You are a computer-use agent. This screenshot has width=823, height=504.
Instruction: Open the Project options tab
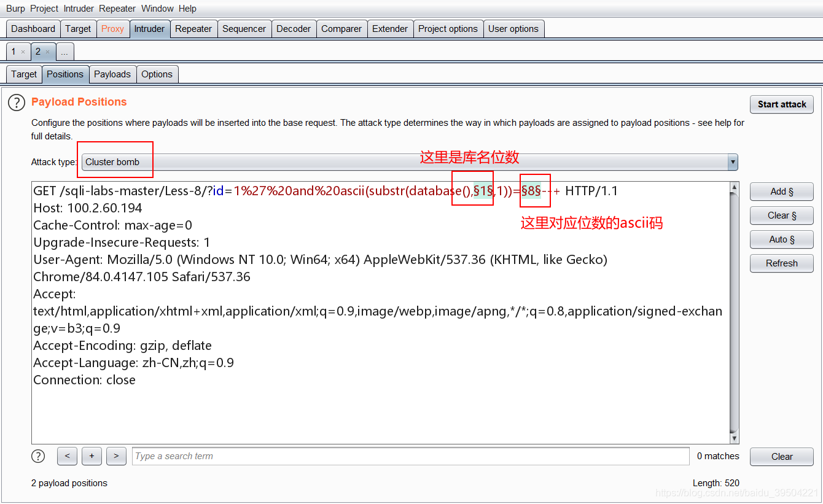(448, 29)
